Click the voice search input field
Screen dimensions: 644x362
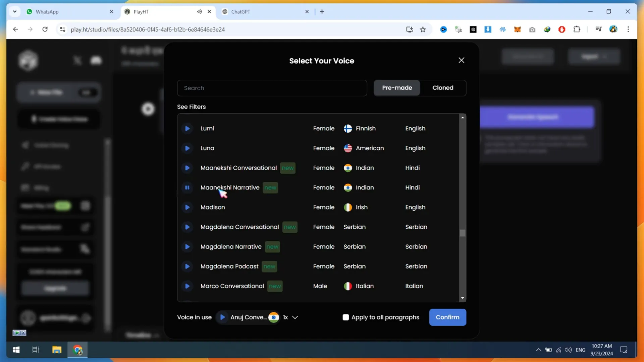(x=272, y=87)
